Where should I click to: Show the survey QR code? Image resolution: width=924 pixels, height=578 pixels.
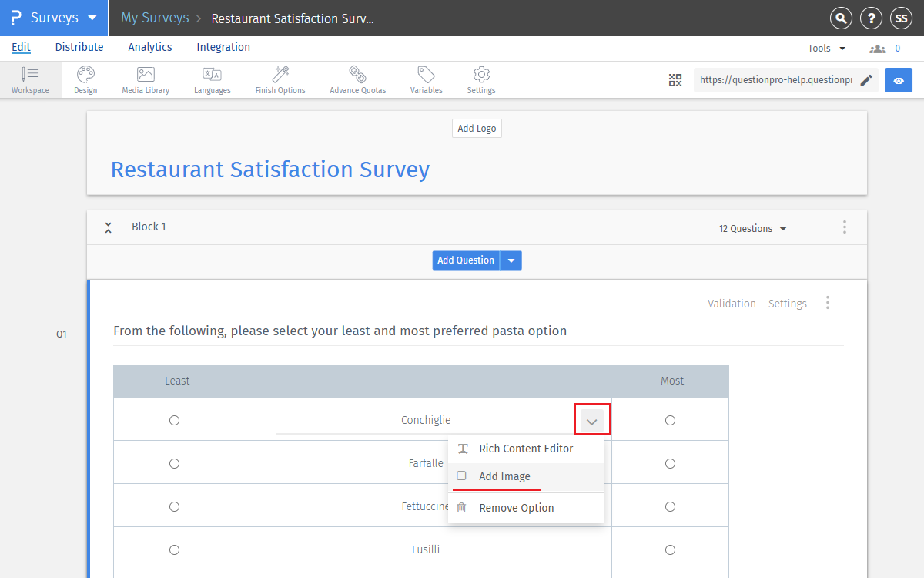pyautogui.click(x=675, y=79)
